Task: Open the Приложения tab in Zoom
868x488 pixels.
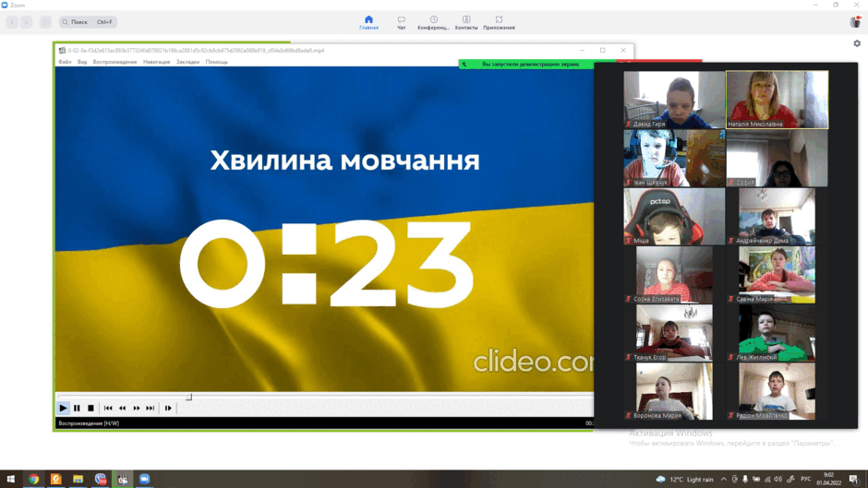Action: click(499, 22)
